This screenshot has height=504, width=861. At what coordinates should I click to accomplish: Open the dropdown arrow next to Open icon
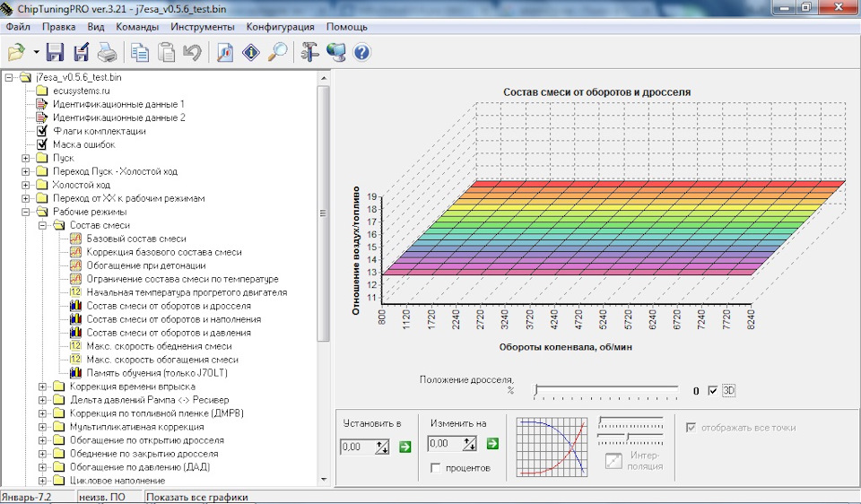click(x=36, y=53)
